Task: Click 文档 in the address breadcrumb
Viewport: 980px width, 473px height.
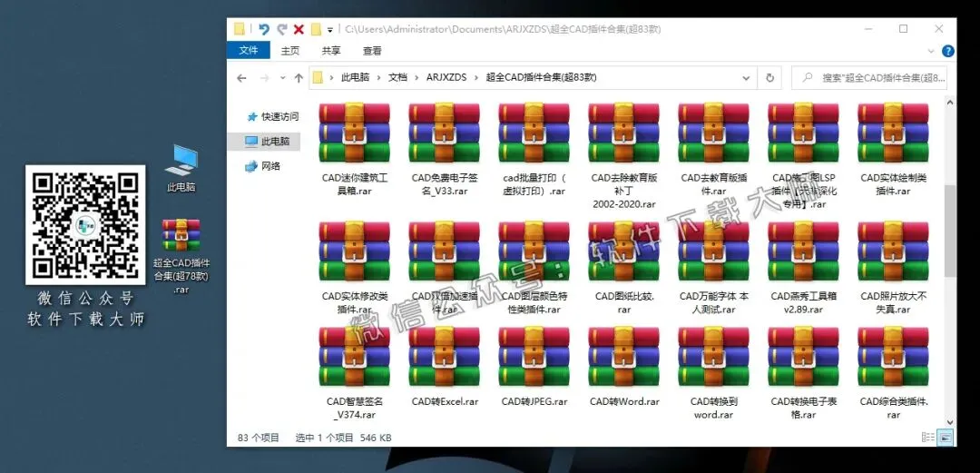Action: (x=397, y=77)
